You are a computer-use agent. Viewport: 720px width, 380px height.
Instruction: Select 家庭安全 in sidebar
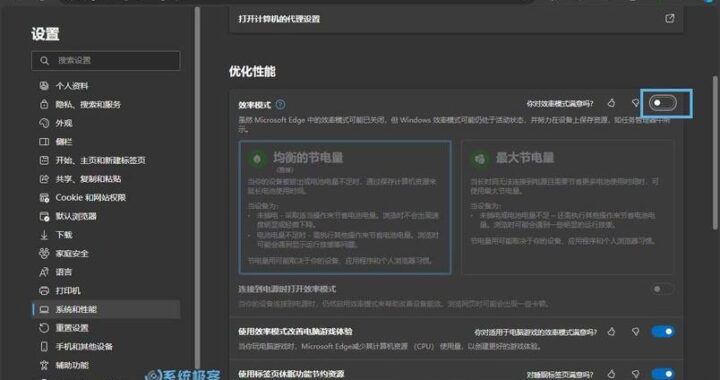106,253
